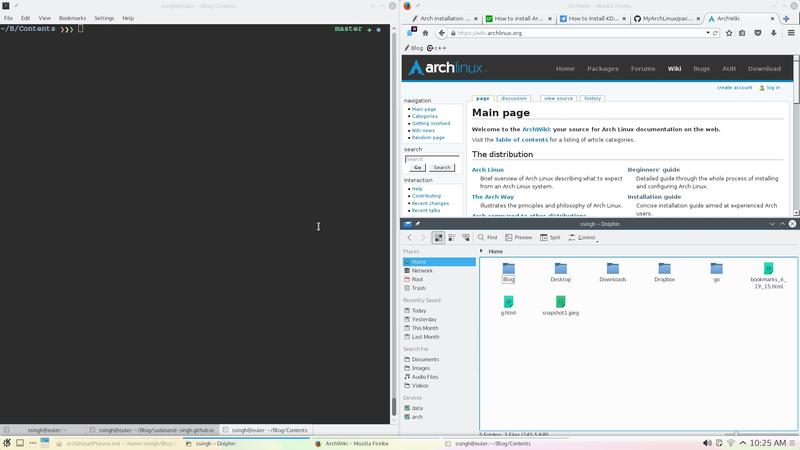Open the terminal View menu

[x=44, y=18]
